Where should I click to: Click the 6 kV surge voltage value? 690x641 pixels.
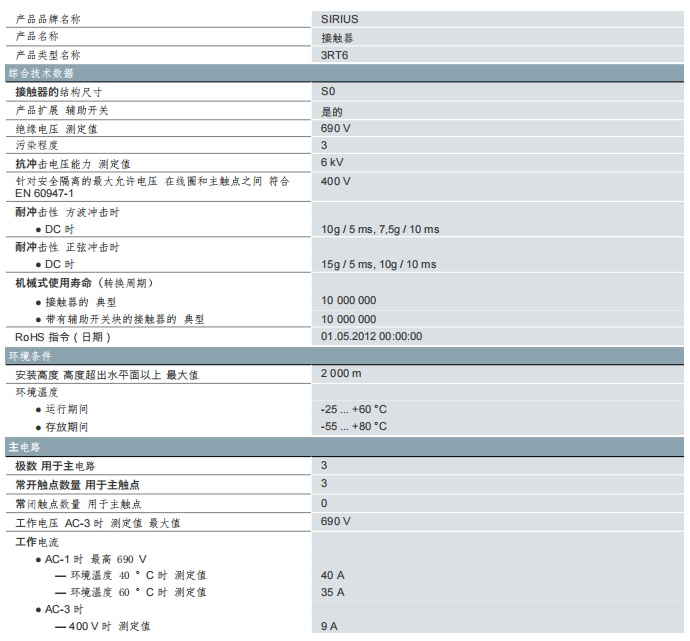(x=332, y=162)
